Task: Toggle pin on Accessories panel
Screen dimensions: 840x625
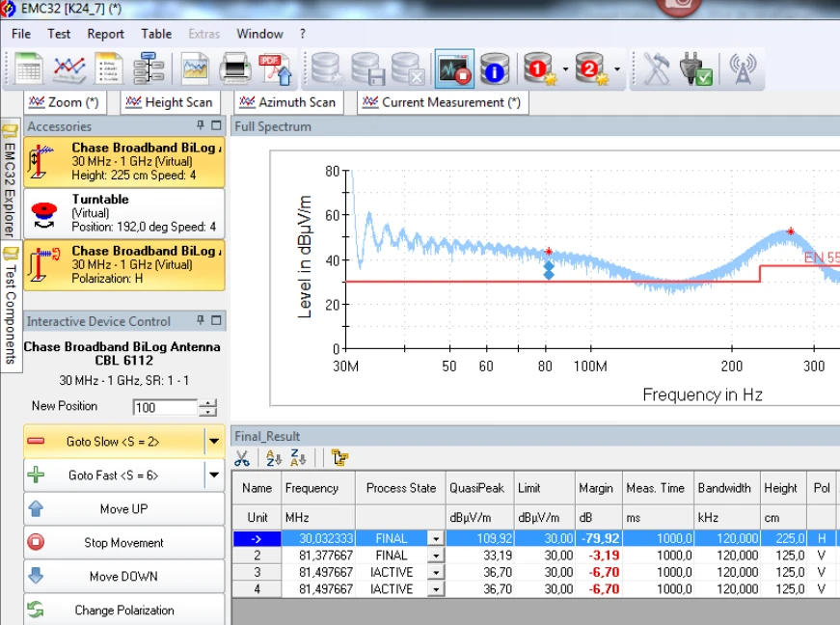Action: (201, 126)
